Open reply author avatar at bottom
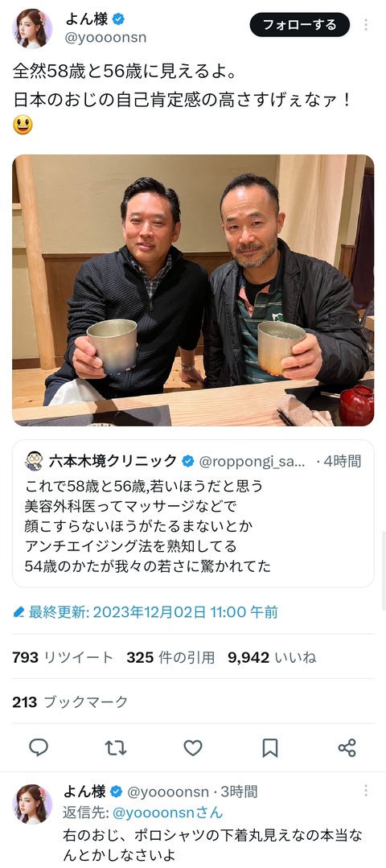This screenshot has width=386, height=868. [32, 804]
